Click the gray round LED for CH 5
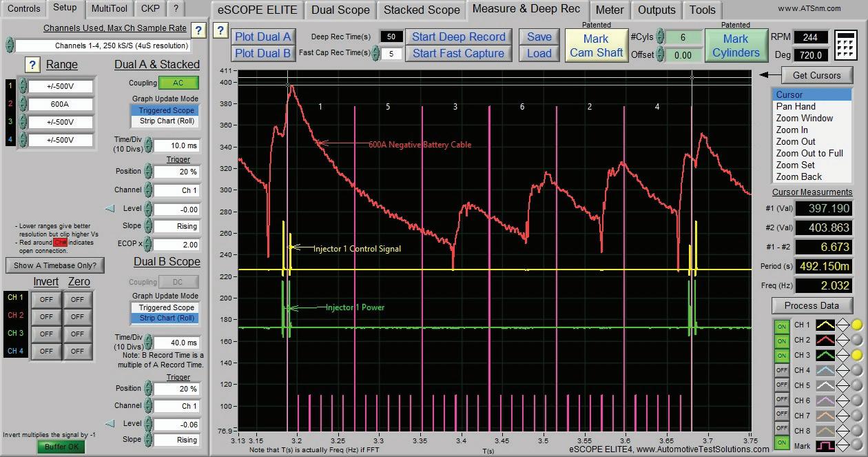 tap(857, 385)
